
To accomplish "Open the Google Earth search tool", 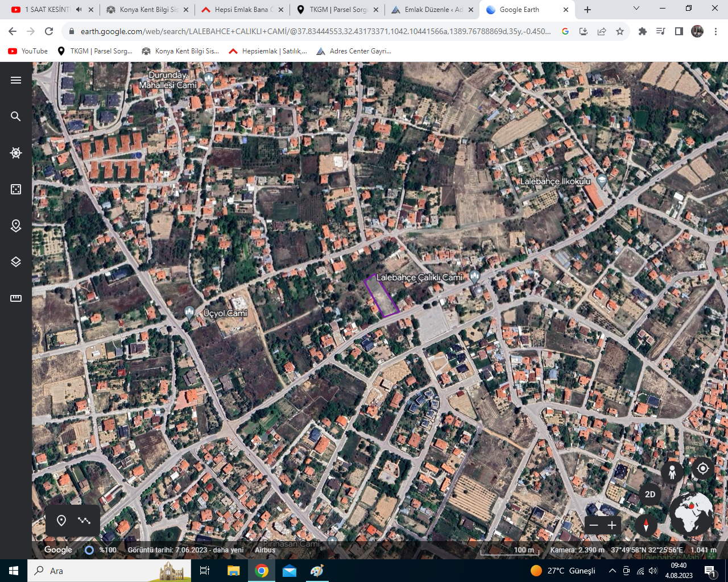I will (x=16, y=117).
